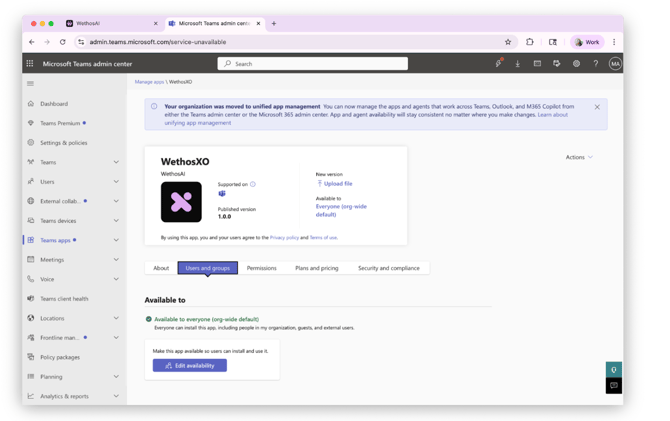Expand the Voice sidebar section
670x421 pixels.
click(116, 279)
